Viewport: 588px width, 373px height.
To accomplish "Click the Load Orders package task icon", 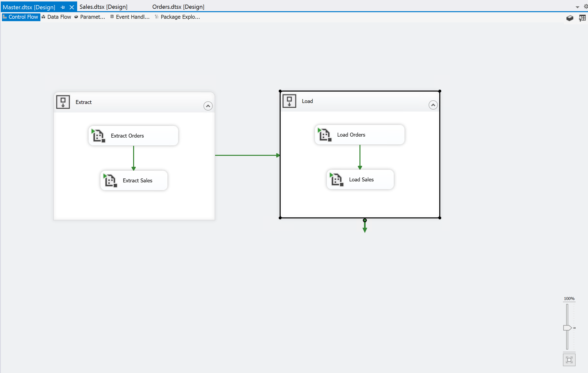I will [324, 135].
